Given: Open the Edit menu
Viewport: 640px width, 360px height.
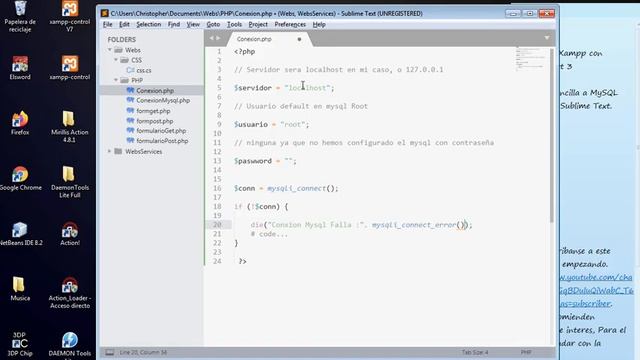Looking at the screenshot, I should point(124,24).
